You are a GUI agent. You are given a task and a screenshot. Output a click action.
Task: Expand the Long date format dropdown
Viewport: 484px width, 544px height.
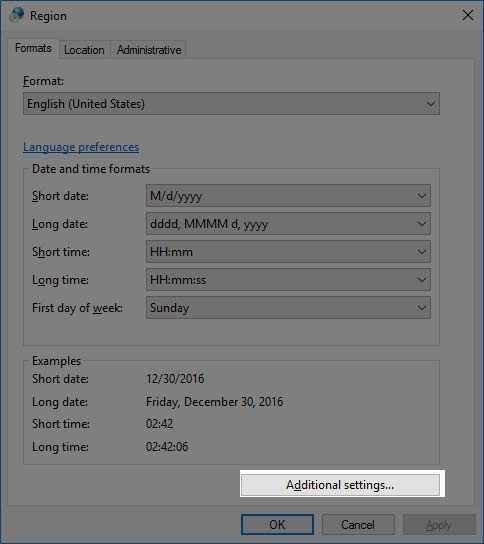pyautogui.click(x=288, y=224)
